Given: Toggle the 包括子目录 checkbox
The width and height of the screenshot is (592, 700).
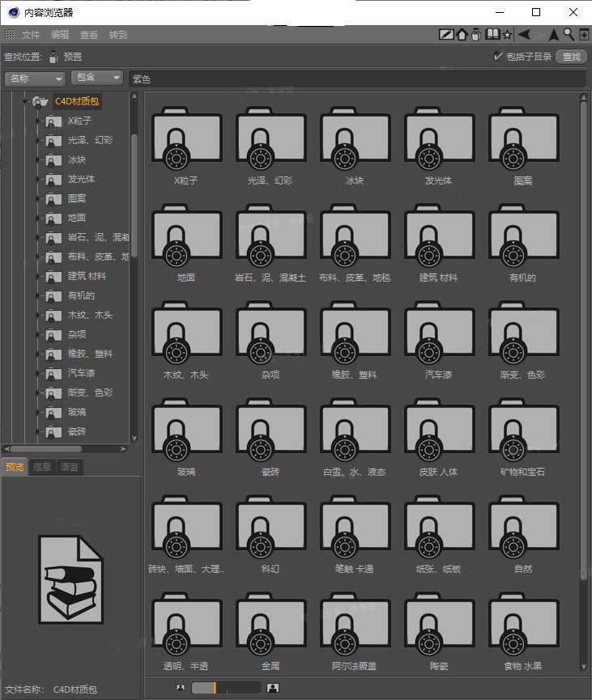Looking at the screenshot, I should 497,57.
